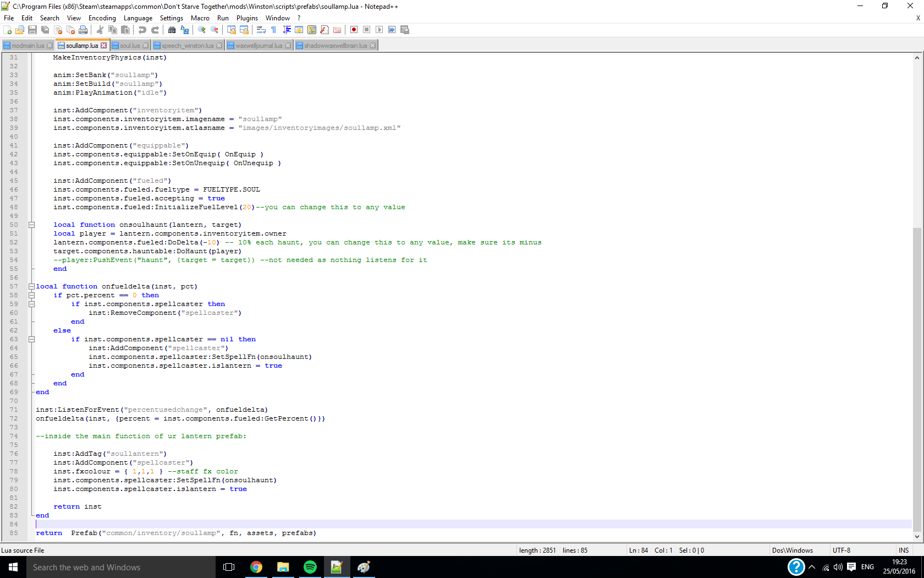
Task: Click the Open file toolbar icon
Action: click(20, 30)
